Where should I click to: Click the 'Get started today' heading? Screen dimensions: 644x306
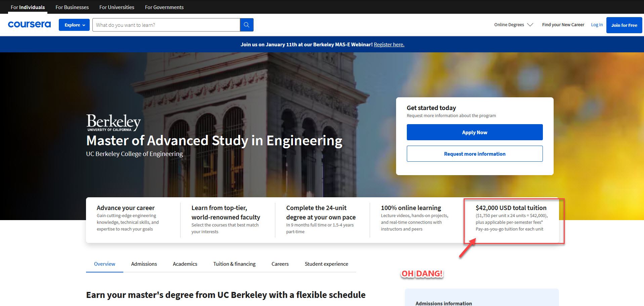[x=431, y=108]
